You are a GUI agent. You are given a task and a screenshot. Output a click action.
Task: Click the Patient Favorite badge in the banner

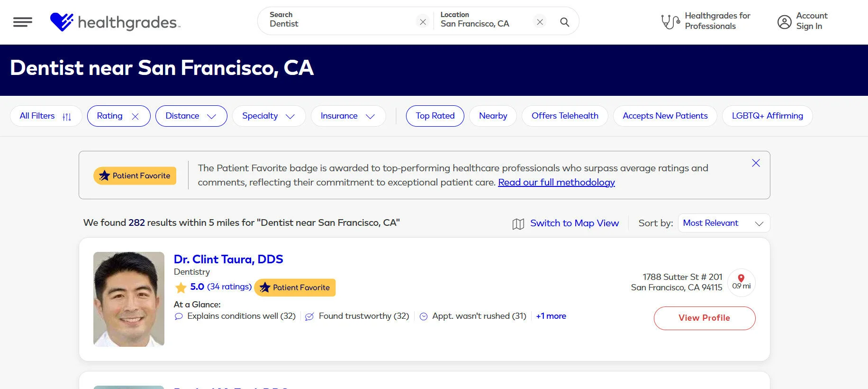click(x=135, y=176)
